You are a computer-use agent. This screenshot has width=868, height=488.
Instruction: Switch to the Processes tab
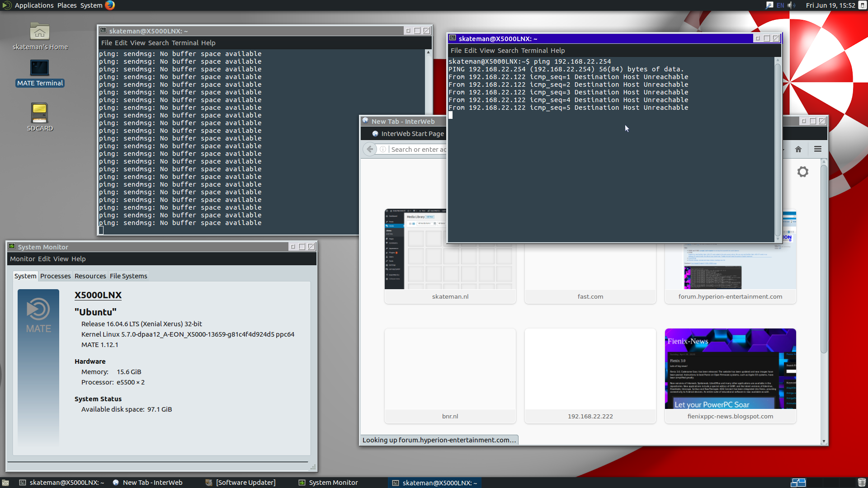[55, 276]
